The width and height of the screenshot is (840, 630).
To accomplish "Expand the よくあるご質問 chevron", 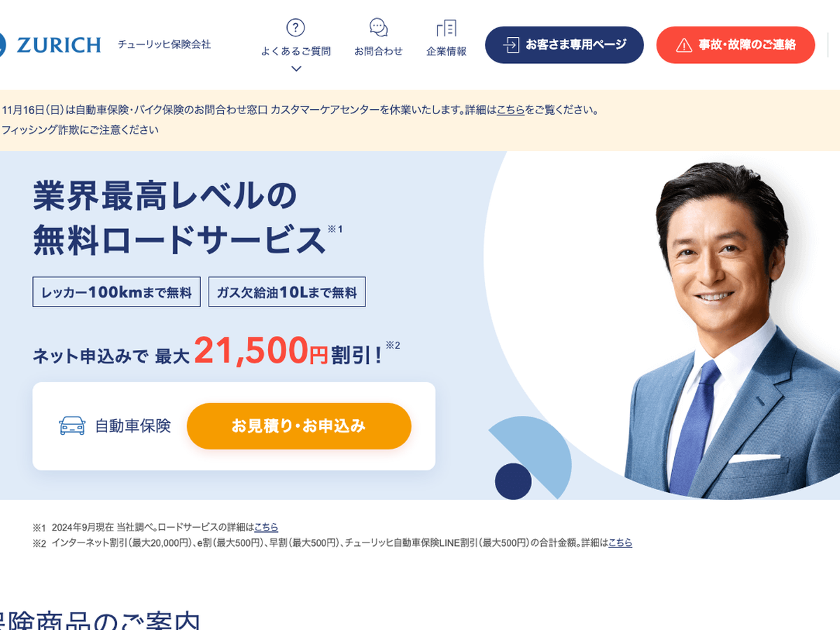I will coord(295,69).
